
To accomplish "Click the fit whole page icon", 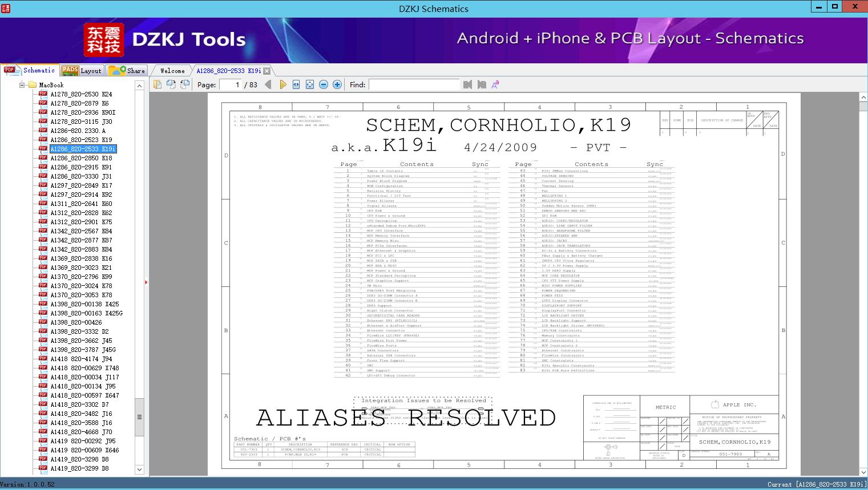I will (x=310, y=84).
